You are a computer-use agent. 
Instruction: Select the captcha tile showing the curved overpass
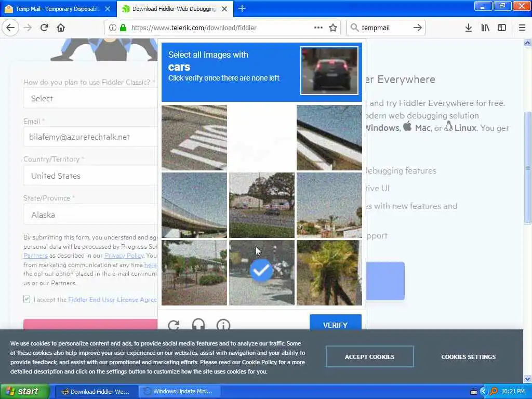194,205
